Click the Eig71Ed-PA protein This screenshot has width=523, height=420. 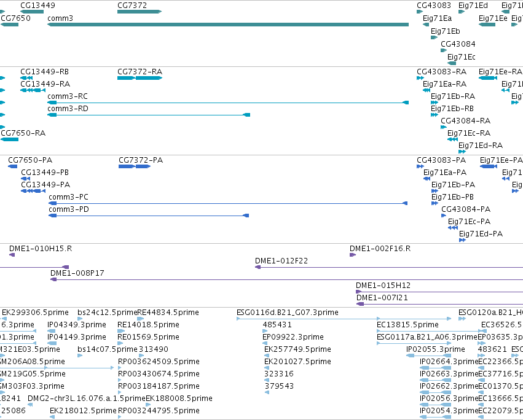point(462,240)
